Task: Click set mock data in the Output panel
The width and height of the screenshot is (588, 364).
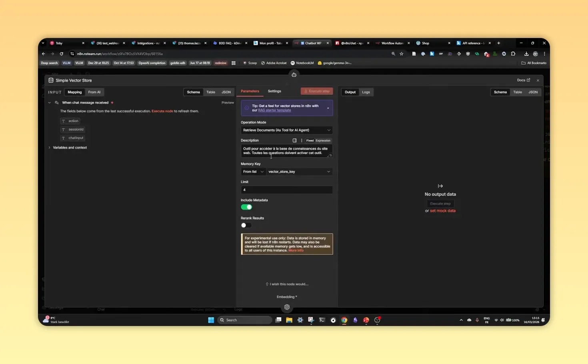Action: coord(443,210)
